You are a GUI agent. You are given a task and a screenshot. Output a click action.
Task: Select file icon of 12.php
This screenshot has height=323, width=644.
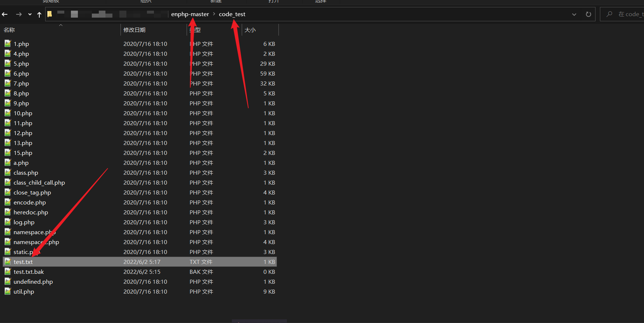(x=8, y=133)
